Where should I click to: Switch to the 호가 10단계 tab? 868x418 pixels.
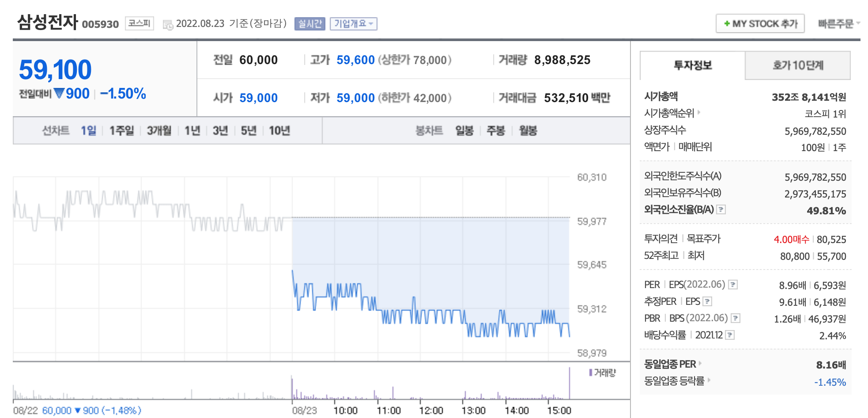click(798, 65)
